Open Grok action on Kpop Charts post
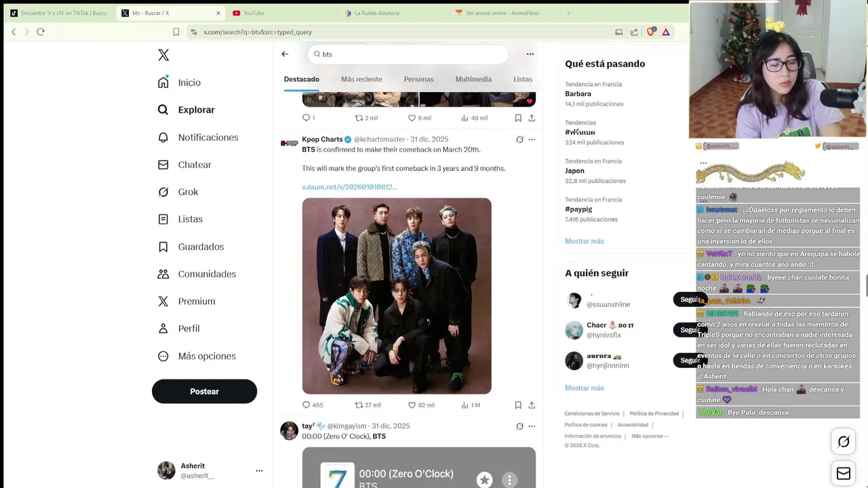Screen dimensions: 868x488 (519, 140)
